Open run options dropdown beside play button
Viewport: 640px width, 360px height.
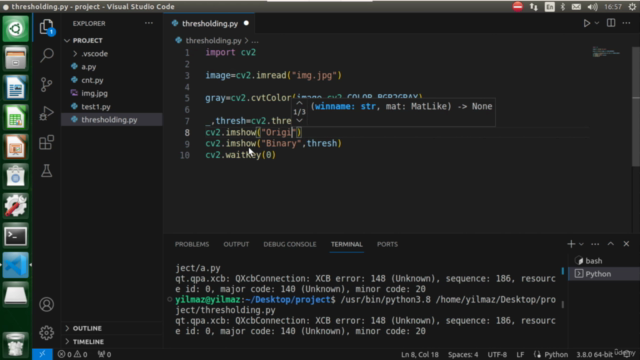point(597,23)
